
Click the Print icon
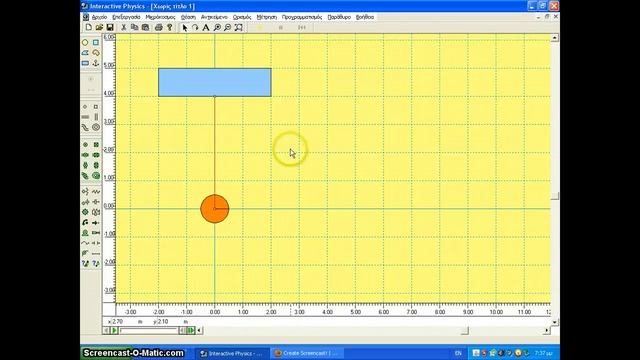point(159,27)
